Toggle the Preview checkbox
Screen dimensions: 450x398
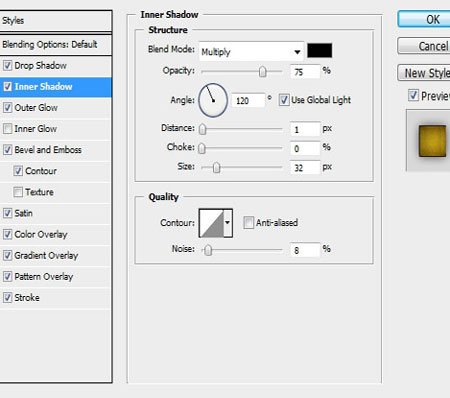point(413,95)
